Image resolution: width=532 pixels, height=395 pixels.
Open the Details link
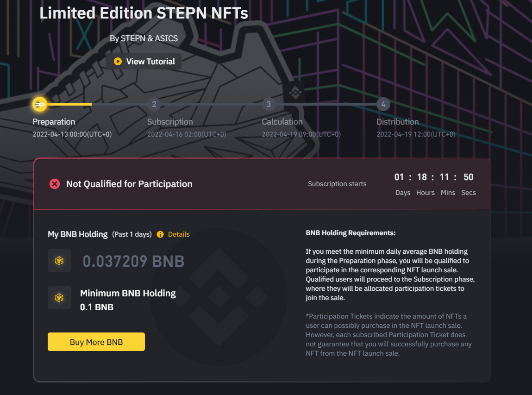click(179, 234)
